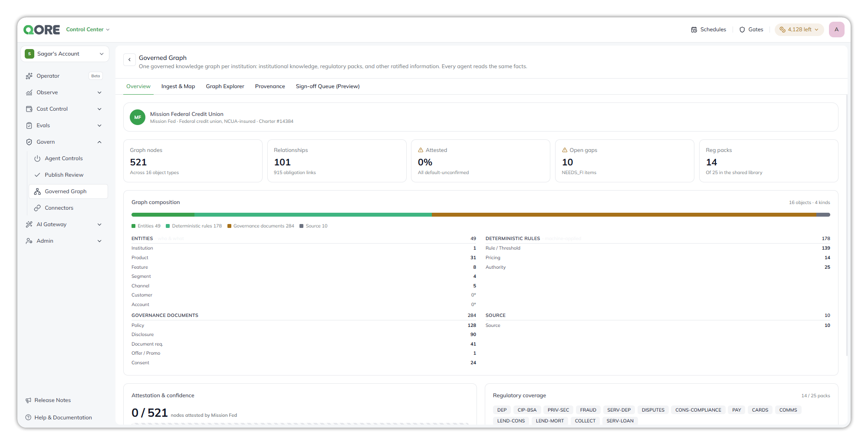The image size is (868, 445).
Task: Click the back arrow beside Governed Graph
Action: pyautogui.click(x=129, y=59)
